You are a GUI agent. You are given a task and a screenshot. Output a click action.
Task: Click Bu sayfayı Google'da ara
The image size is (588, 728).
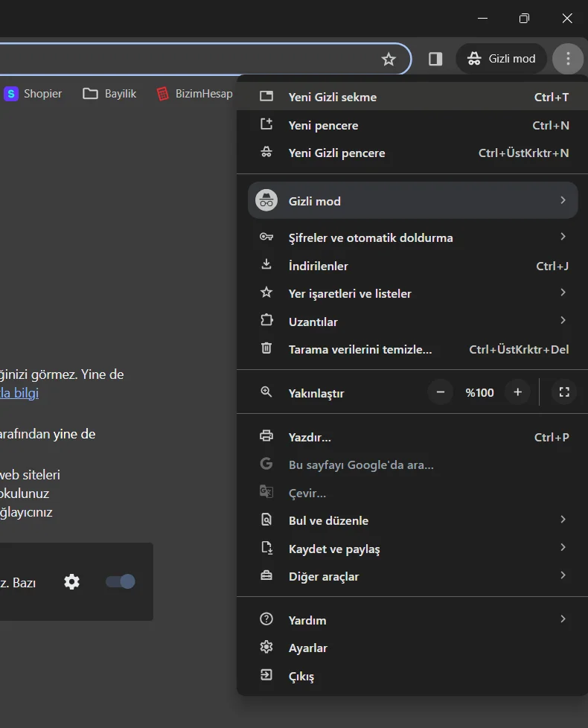[412, 464]
